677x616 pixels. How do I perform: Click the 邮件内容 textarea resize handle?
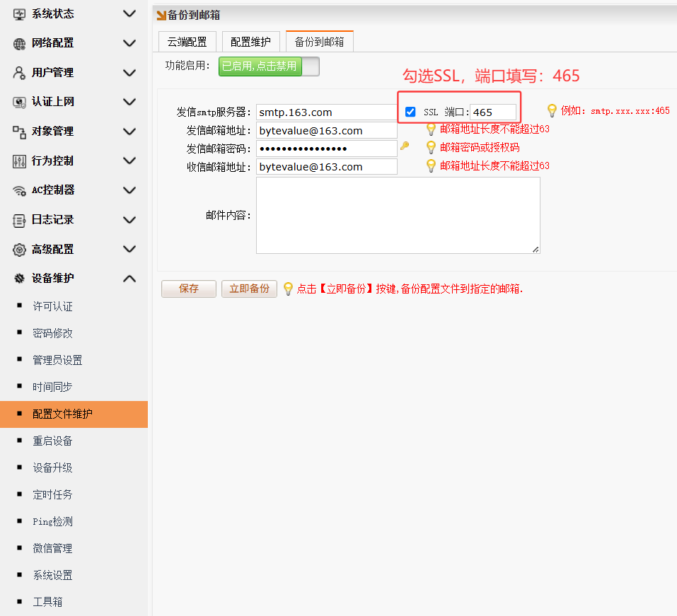pyautogui.click(x=536, y=250)
